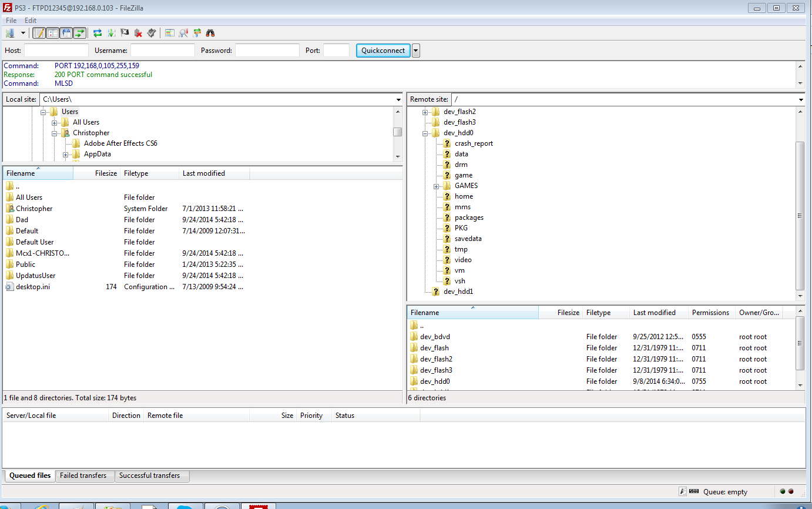This screenshot has width=812, height=509.
Task: Select the savedata folder in remote tree
Action: (468, 239)
